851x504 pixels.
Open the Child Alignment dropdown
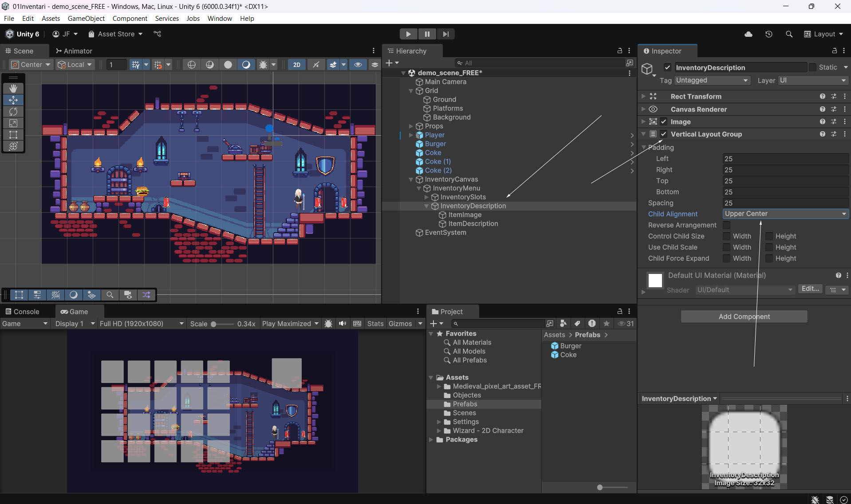pos(785,214)
